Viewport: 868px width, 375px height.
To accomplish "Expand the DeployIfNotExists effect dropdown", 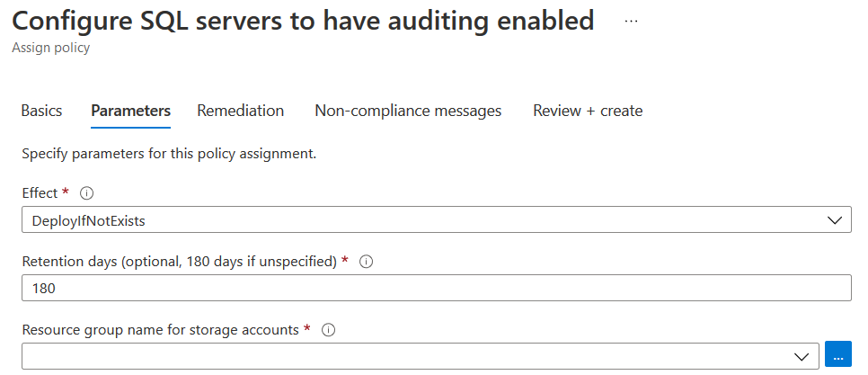I will (436, 219).
